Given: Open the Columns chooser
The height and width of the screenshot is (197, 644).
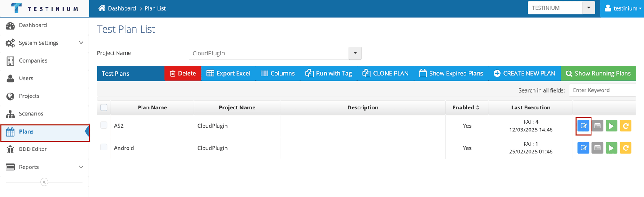Looking at the screenshot, I should click(278, 74).
